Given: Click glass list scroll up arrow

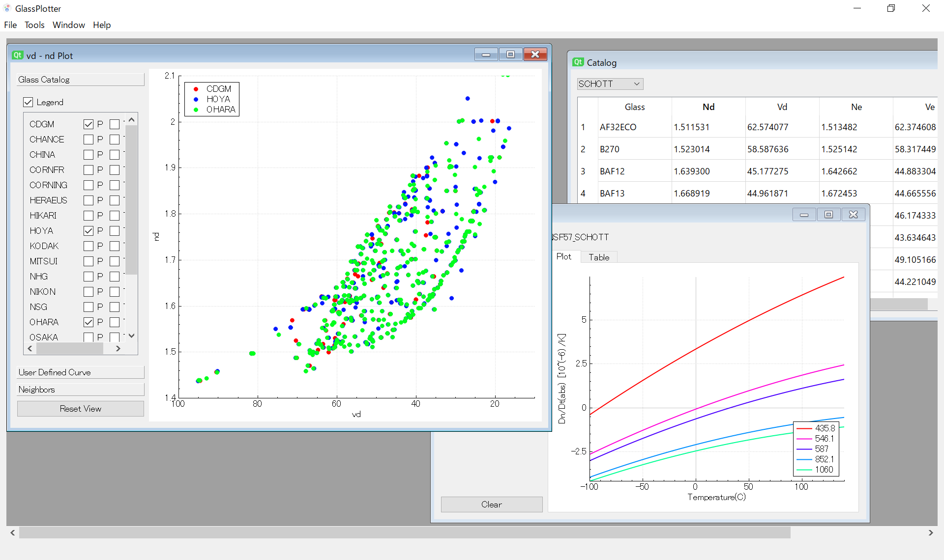Looking at the screenshot, I should tap(131, 120).
